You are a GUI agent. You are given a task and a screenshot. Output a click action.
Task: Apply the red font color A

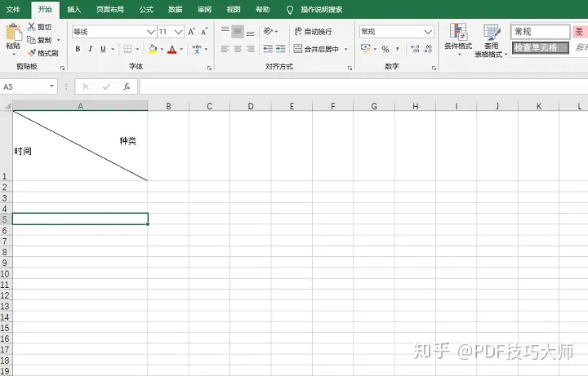click(x=172, y=49)
